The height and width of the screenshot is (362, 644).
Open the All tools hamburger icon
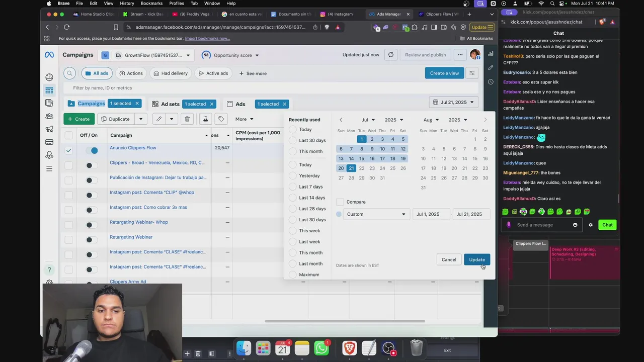pyautogui.click(x=49, y=168)
